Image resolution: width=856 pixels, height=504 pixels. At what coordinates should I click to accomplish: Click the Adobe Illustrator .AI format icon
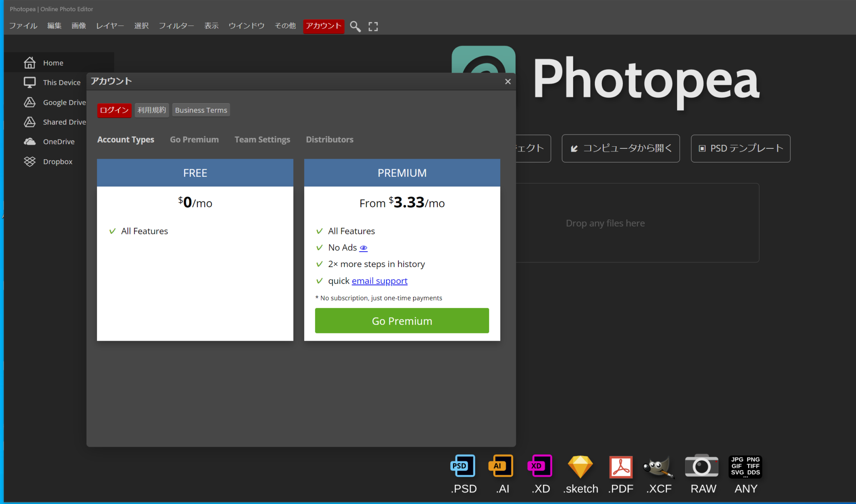click(x=501, y=466)
